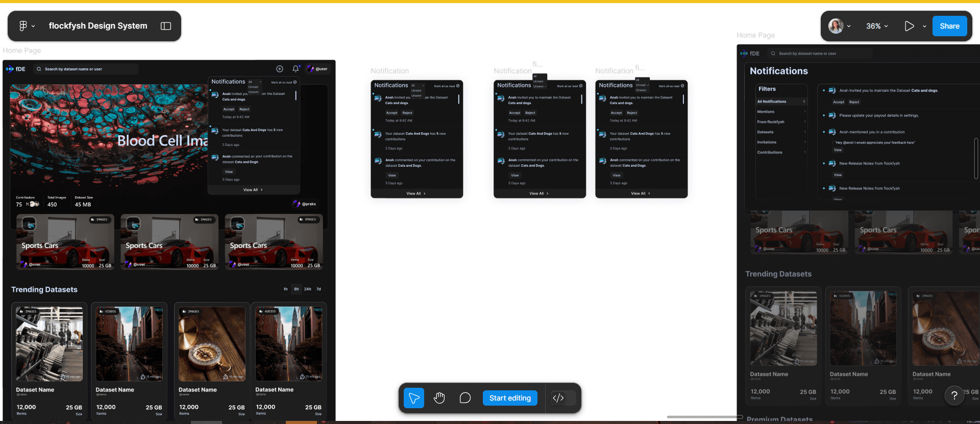Select the 1h trending time tab
Screen dimensions: 980x424
point(285,289)
